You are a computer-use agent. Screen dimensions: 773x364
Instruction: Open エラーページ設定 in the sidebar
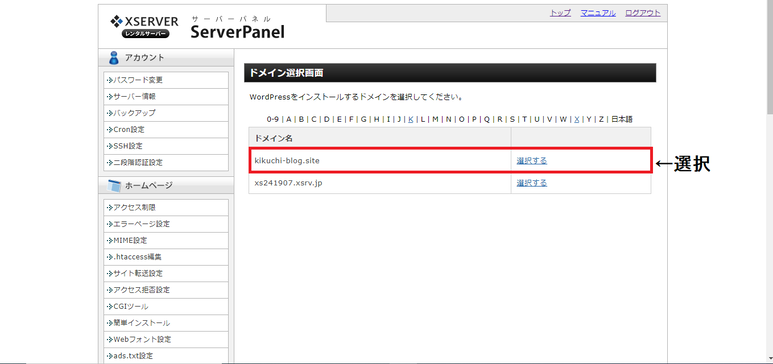(166, 224)
